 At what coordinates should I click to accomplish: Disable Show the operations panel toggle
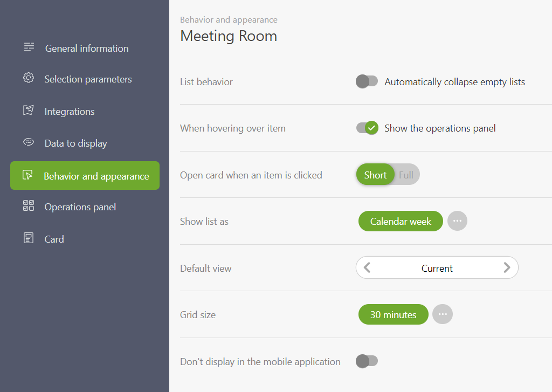click(367, 128)
